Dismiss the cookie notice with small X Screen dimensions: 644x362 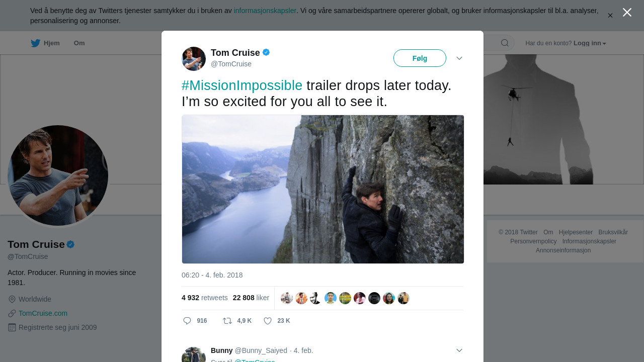pos(610,16)
